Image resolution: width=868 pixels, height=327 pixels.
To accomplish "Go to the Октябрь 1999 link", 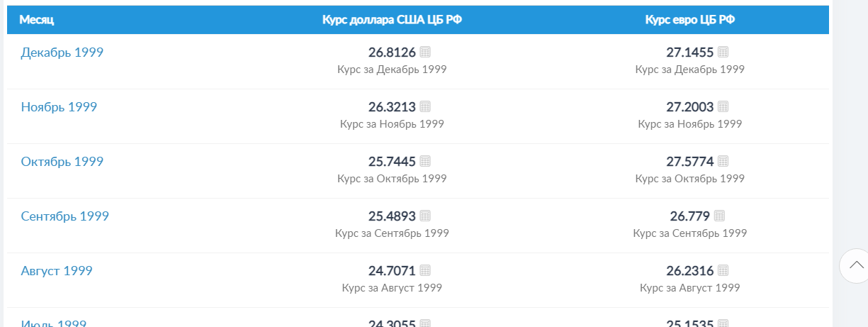I will point(62,162).
